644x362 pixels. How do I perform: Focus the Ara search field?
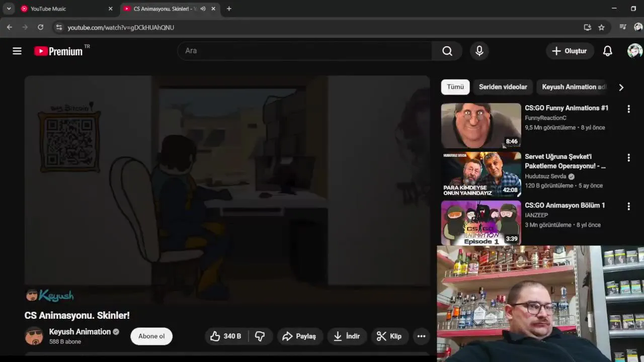[x=305, y=51]
